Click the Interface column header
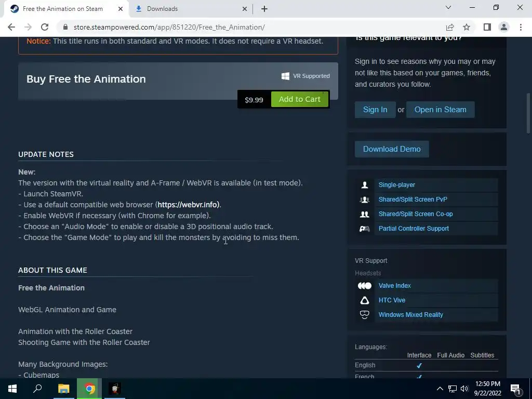 coord(419,355)
